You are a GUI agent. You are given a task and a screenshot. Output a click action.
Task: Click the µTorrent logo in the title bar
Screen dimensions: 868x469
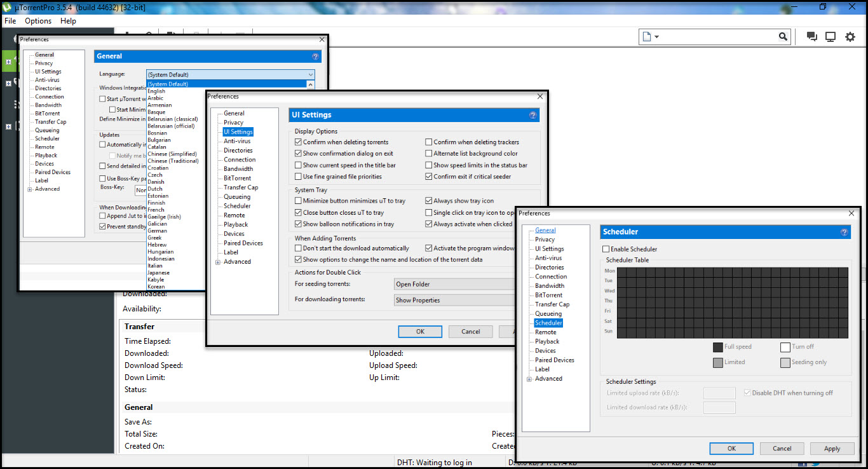[x=6, y=6]
